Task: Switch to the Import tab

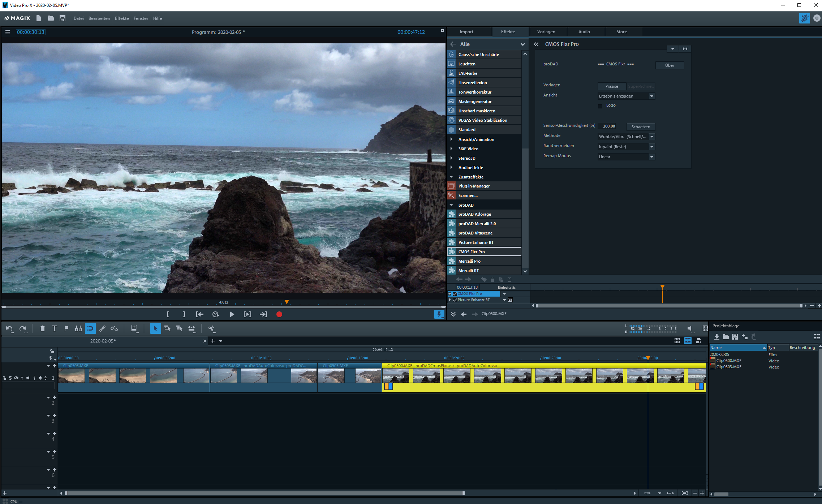Action: point(466,32)
